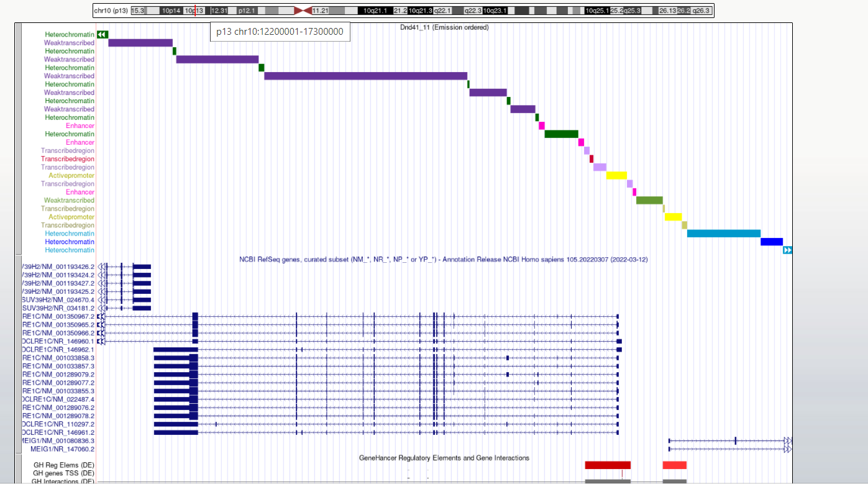Screen dimensions: 868x484
Task: Jump to band 10q23.1 on the ideogram
Action: pos(495,11)
